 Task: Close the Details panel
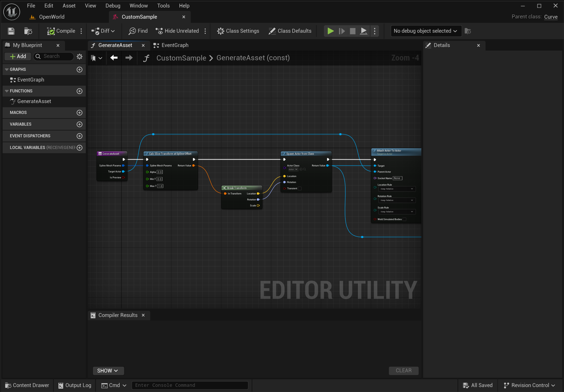point(478,45)
